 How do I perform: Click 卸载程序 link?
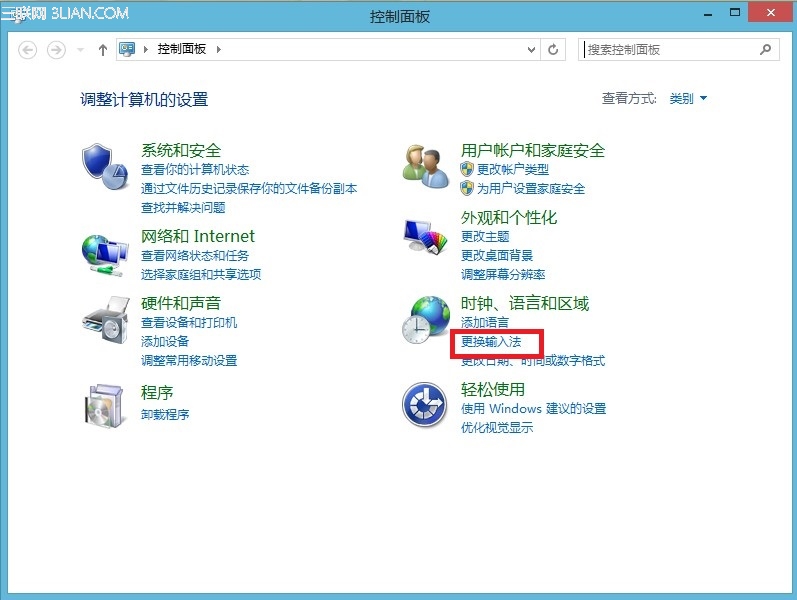[x=165, y=414]
